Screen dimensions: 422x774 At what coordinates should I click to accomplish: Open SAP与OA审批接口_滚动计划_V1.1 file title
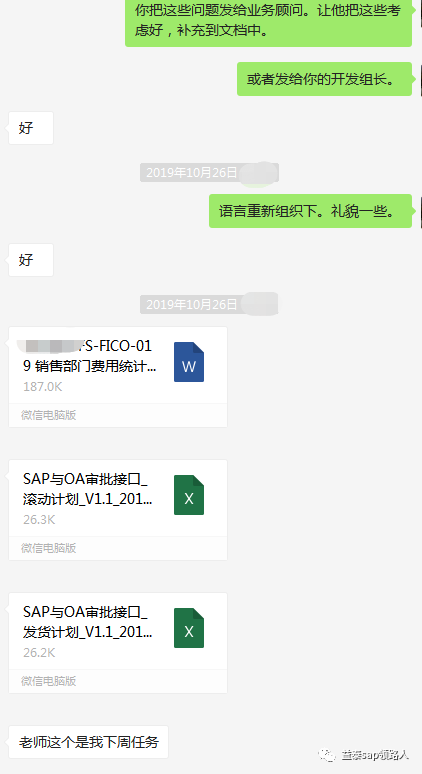point(88,489)
